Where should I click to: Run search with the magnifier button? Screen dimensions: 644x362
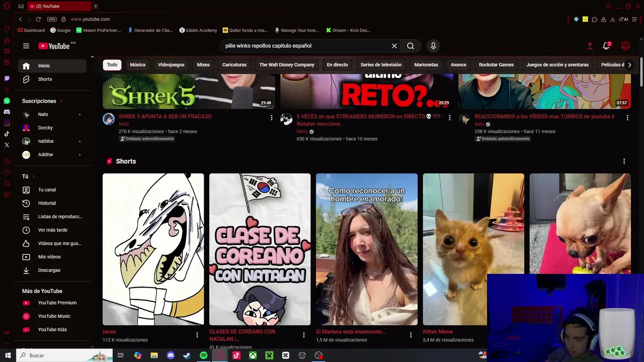[x=411, y=46]
